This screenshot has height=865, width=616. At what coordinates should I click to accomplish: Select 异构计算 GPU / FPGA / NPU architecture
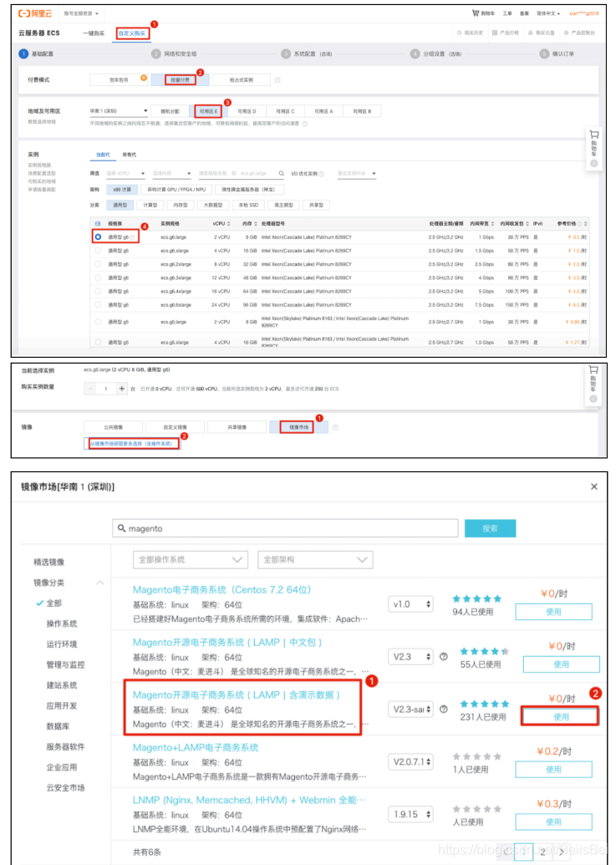(176, 189)
